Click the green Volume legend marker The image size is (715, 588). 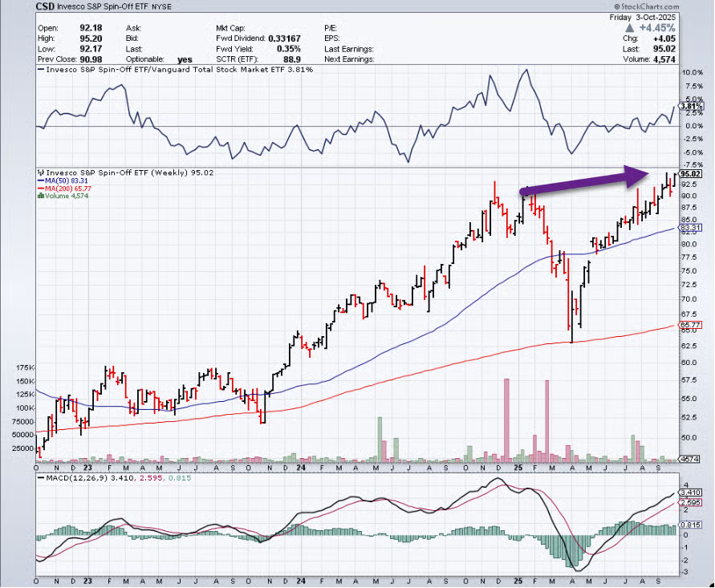40,197
